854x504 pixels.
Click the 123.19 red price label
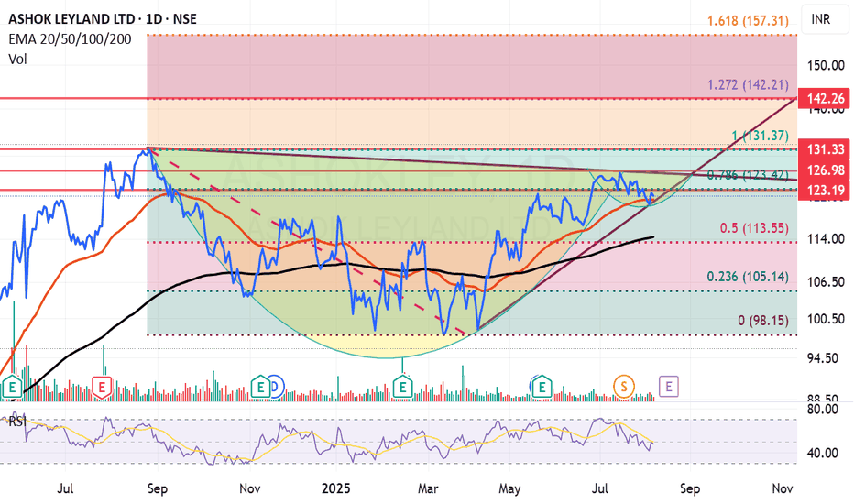coord(825,191)
